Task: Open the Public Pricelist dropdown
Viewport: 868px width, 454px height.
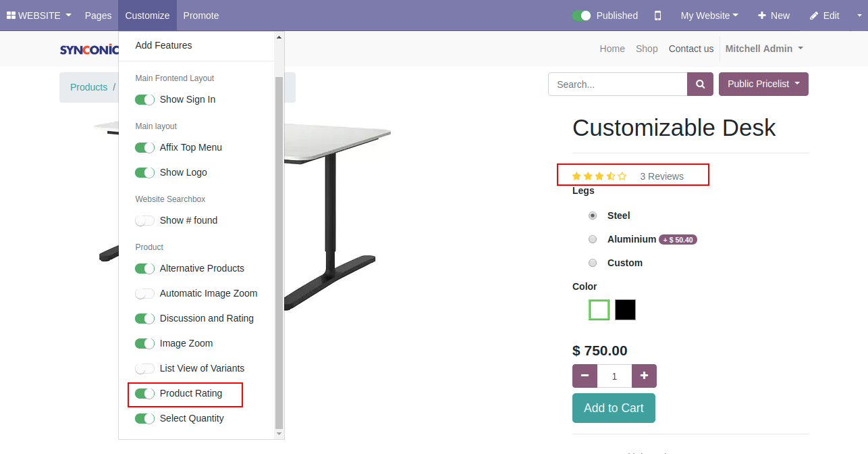Action: pyautogui.click(x=763, y=84)
